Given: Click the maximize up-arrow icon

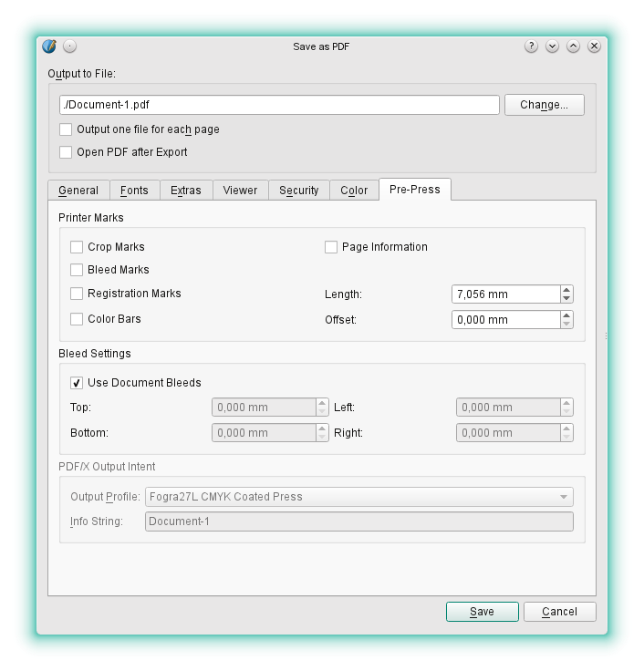Looking at the screenshot, I should tap(573, 46).
